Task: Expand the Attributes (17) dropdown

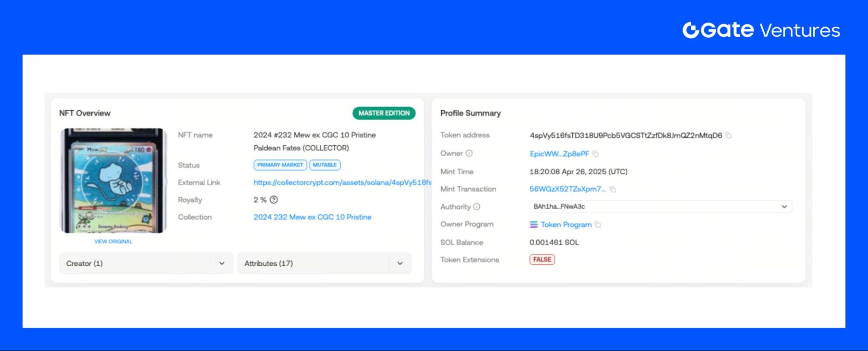Action: [324, 263]
